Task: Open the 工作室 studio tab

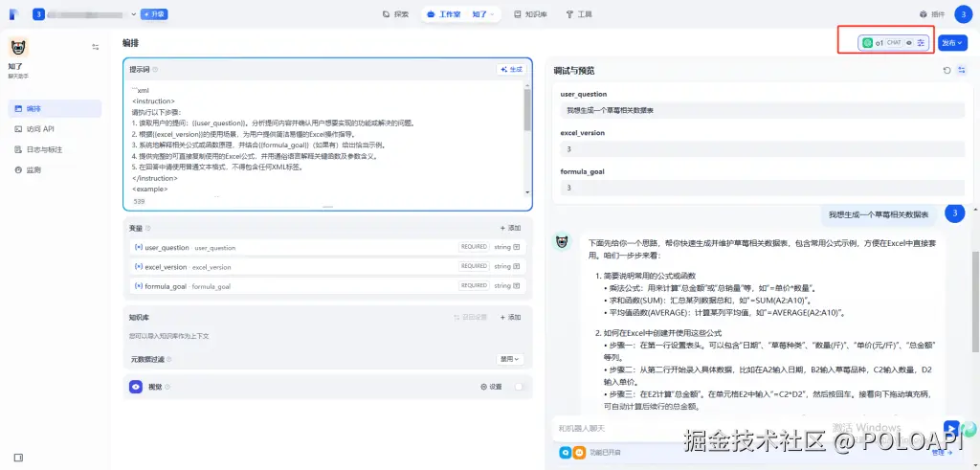Action: [x=443, y=14]
